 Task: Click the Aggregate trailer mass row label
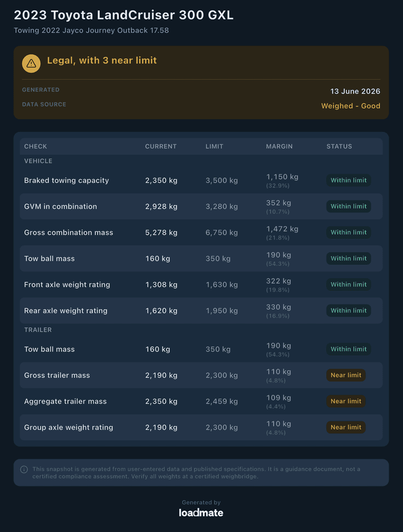66,401
